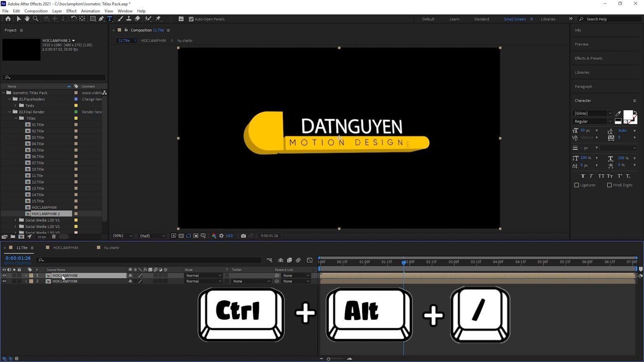
Task: Enable the Ligatures checkbox in Character panel
Action: (577, 185)
